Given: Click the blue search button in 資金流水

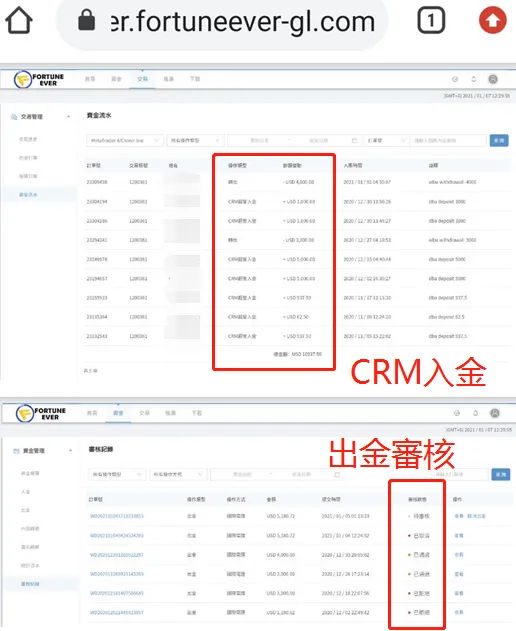Looking at the screenshot, I should point(499,140).
